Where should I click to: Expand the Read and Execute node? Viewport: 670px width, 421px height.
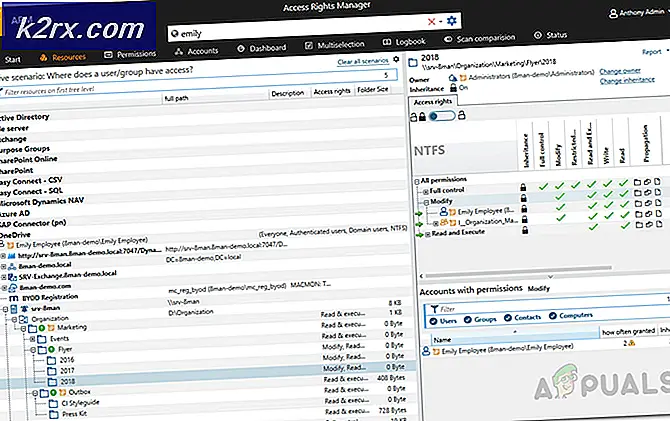pyautogui.click(x=427, y=234)
